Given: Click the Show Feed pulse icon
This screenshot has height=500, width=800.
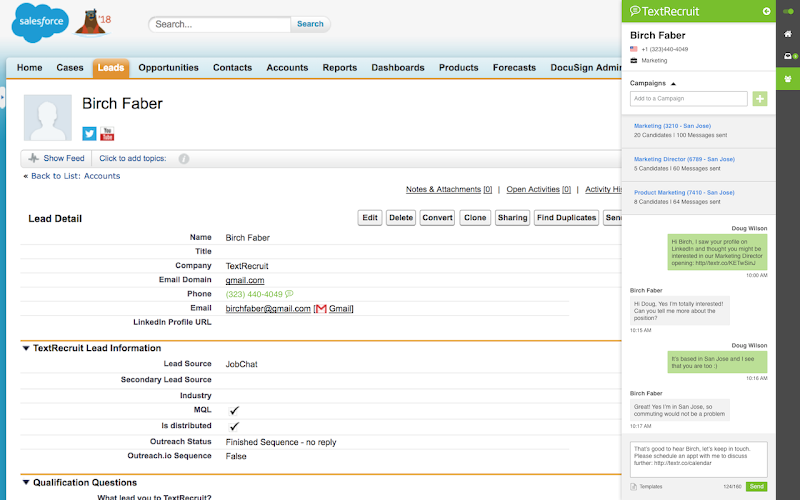Looking at the screenshot, I should click(34, 158).
